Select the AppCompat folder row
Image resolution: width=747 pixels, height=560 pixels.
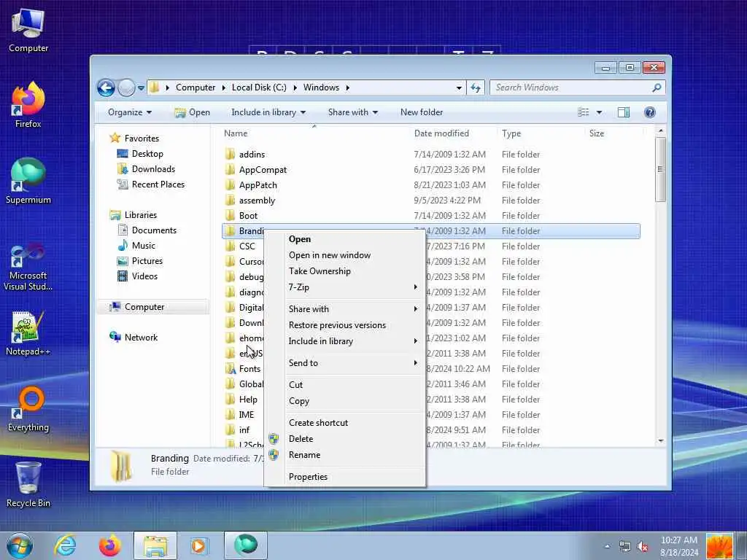tap(430, 169)
